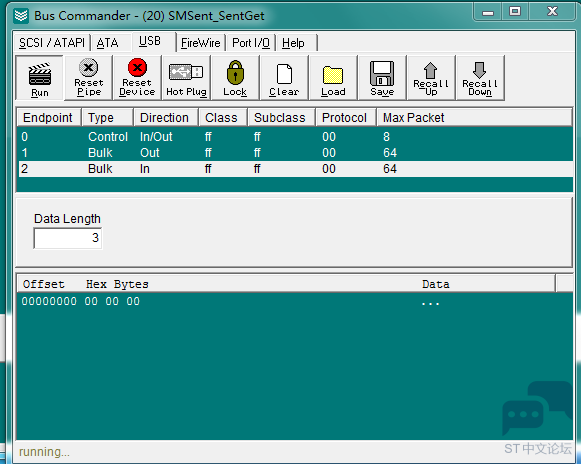Click the Max Packet column header

click(474, 117)
